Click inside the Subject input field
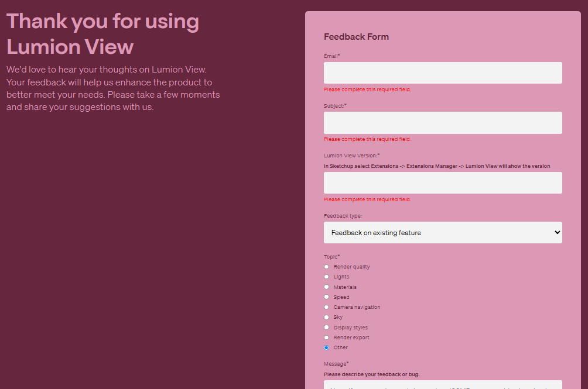 coord(443,122)
